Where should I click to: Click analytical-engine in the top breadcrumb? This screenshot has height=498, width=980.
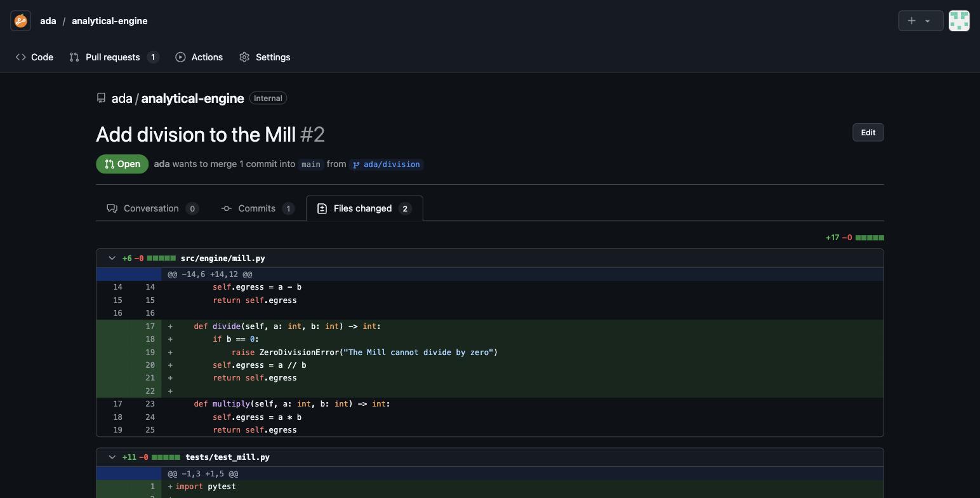(x=110, y=21)
